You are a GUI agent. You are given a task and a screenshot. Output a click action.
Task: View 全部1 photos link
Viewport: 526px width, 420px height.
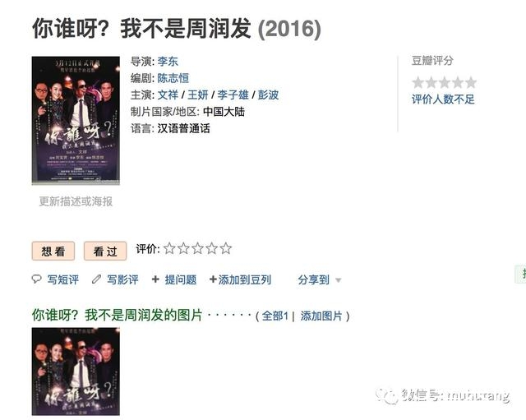275,316
